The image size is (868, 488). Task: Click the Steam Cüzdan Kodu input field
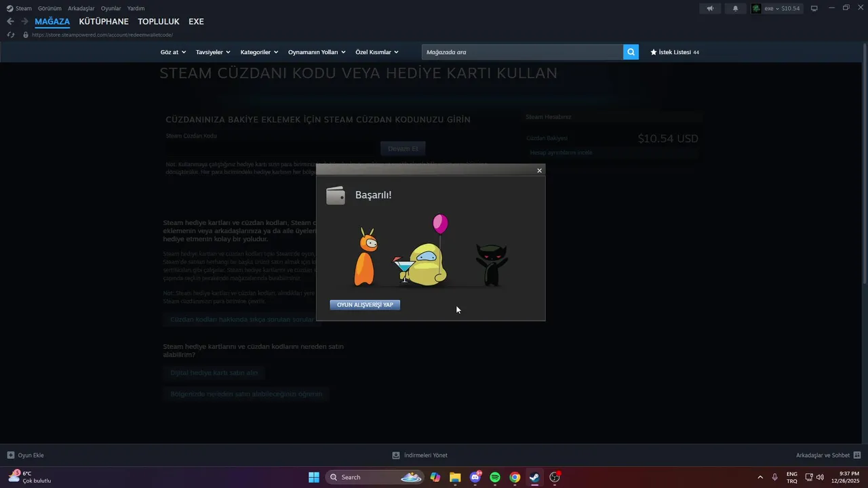pos(271,148)
